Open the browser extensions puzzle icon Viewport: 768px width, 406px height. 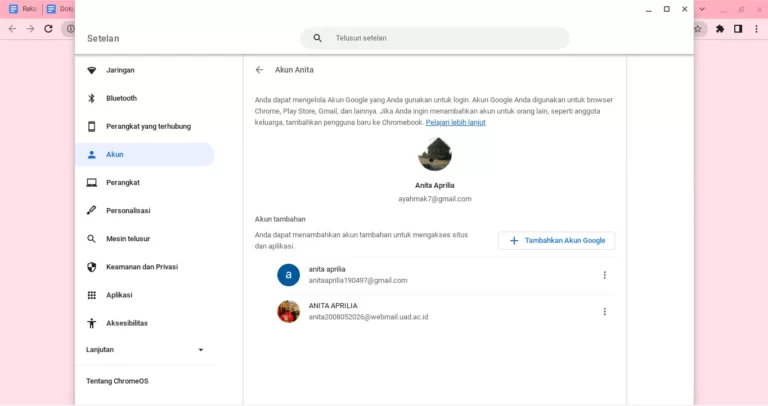720,29
